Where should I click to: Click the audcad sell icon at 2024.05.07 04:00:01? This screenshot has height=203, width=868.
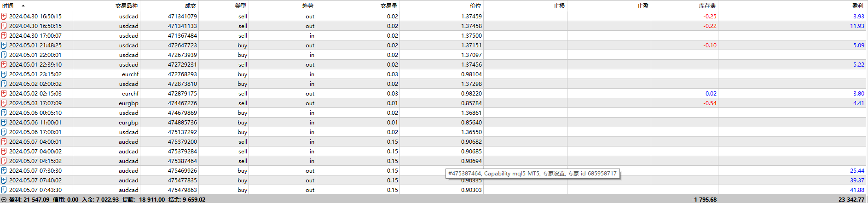coord(4,141)
